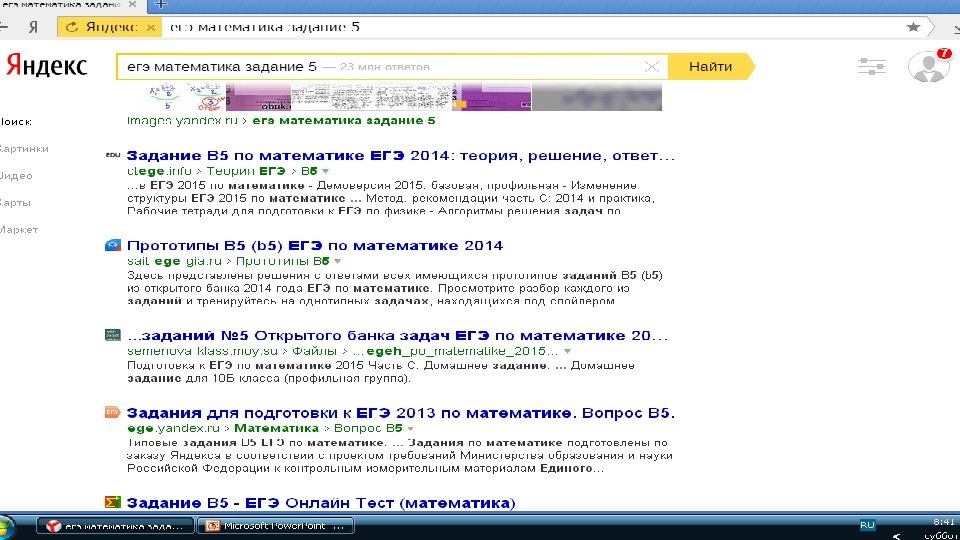Open 'Прототипы B5 (b5) ЕГЭ по математике 2014'
The image size is (960, 540).
pos(315,246)
